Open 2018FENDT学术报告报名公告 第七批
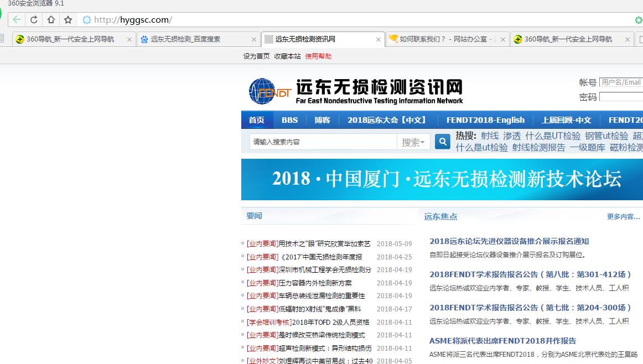This screenshot has width=643, height=364. click(x=530, y=308)
